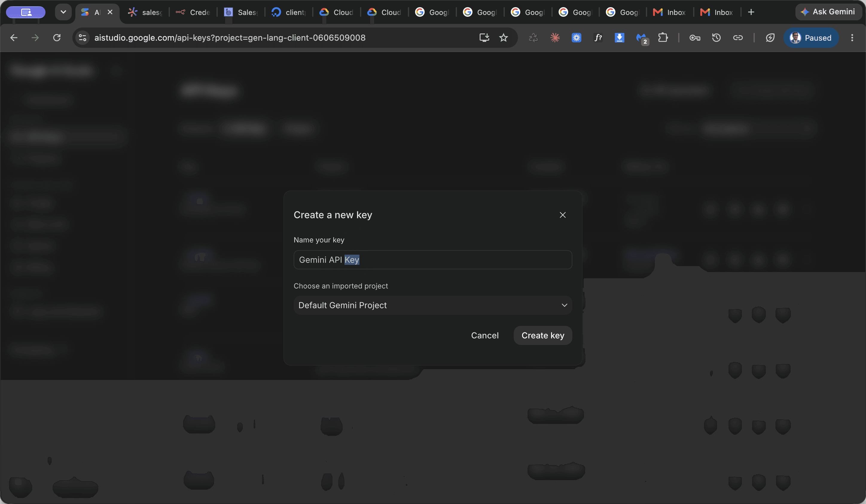Switch to the client tab
The image size is (866, 504).
click(289, 12)
